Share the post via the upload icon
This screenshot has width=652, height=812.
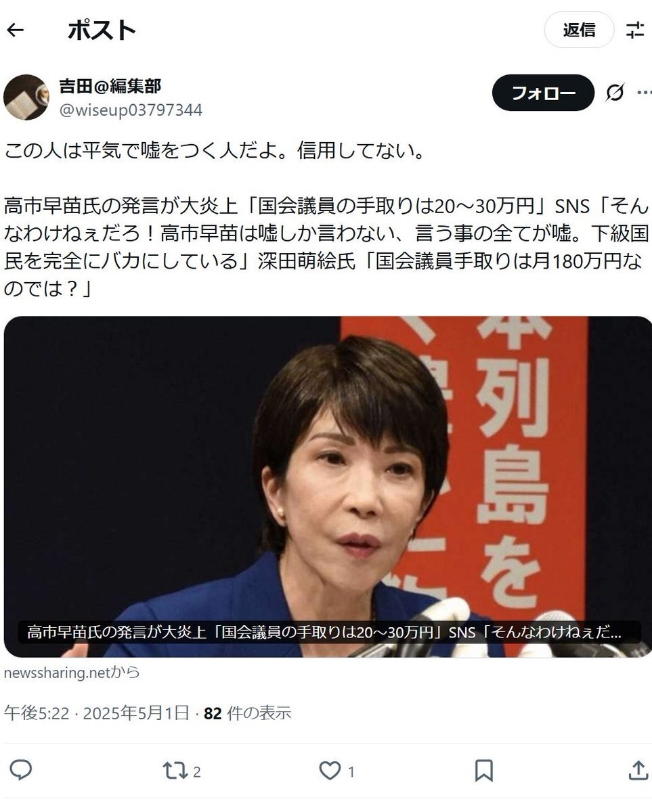(x=638, y=770)
